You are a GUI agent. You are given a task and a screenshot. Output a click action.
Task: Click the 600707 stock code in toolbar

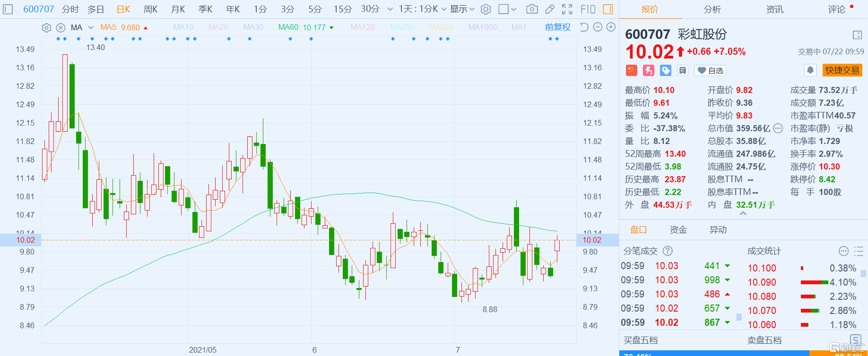tap(39, 9)
